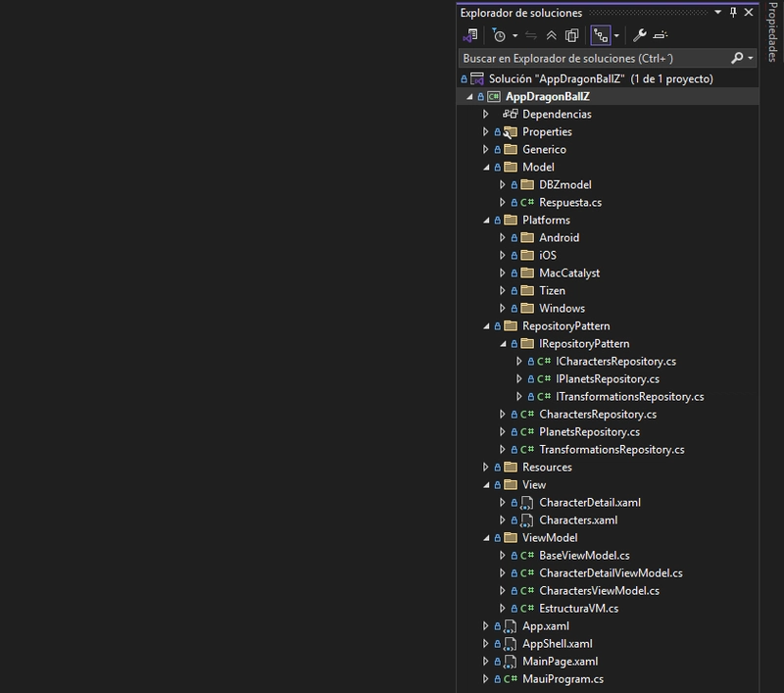Toggle the file nesting view button
Viewport: 784px width, 693px height.
pos(601,35)
